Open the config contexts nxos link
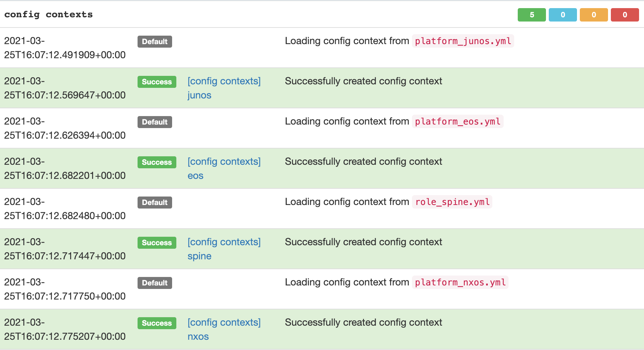The image size is (644, 350). [224, 329]
